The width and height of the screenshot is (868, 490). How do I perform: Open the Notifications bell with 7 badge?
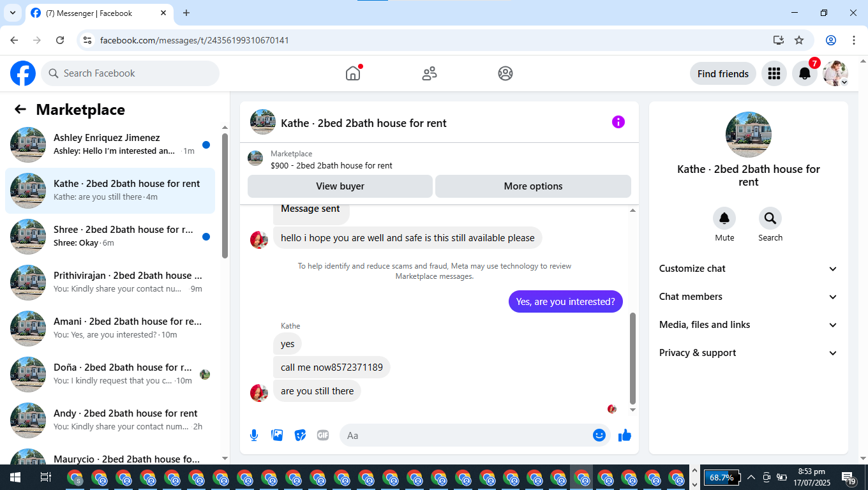tap(805, 73)
